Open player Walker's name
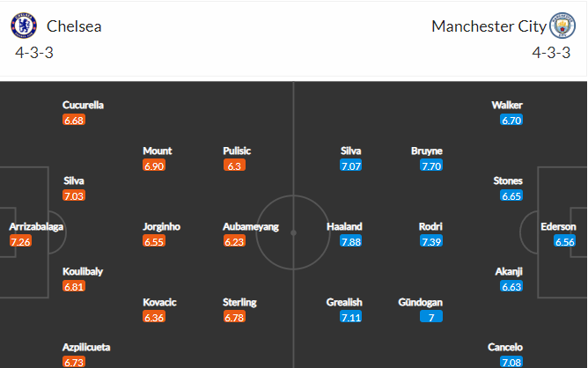This screenshot has width=588, height=368. click(507, 105)
